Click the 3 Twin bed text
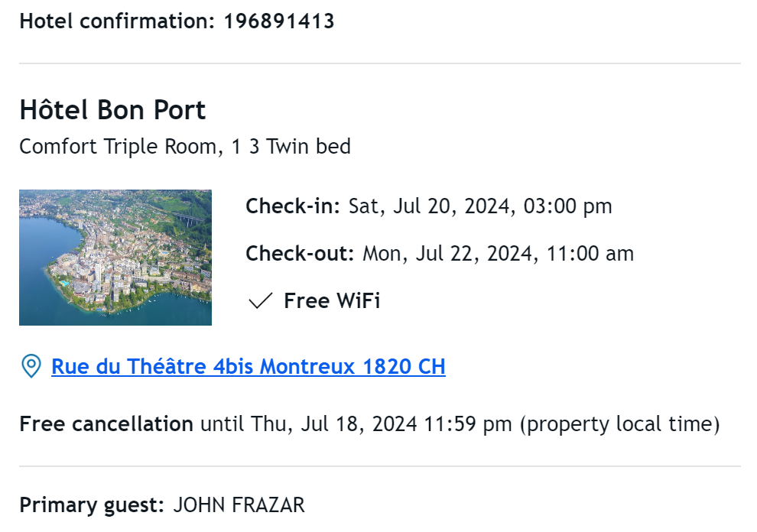Viewport: 757px width, 532px height. tap(300, 146)
